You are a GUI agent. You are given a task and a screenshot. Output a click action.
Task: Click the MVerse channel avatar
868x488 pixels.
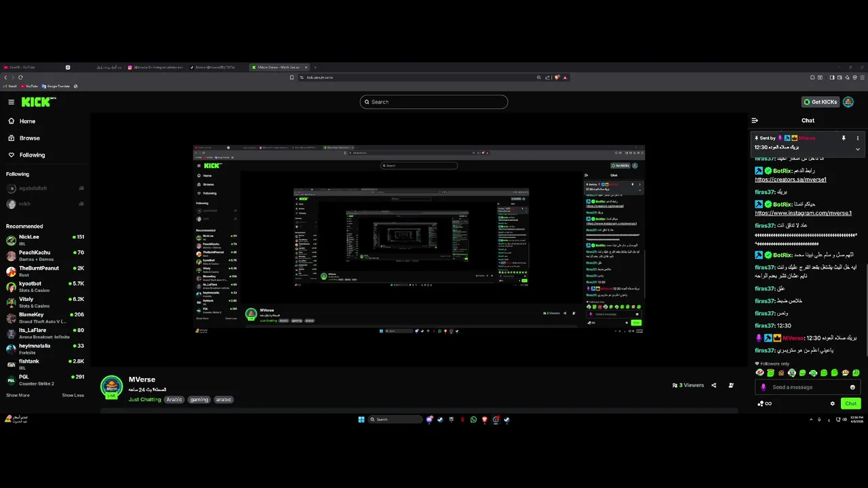point(111,387)
